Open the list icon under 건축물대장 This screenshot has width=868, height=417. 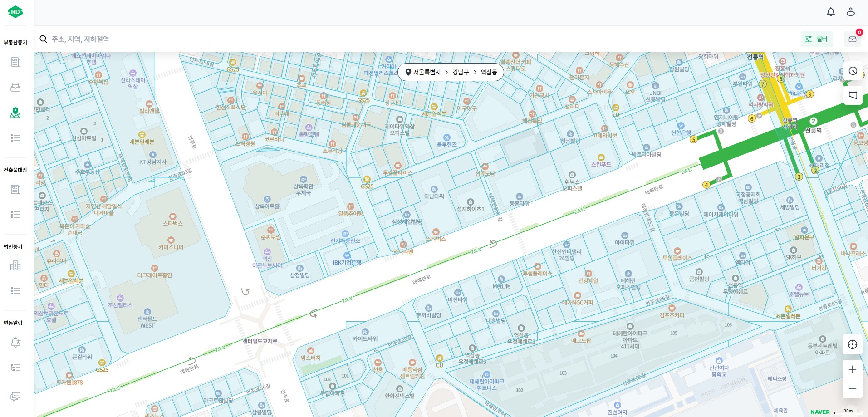point(15,215)
